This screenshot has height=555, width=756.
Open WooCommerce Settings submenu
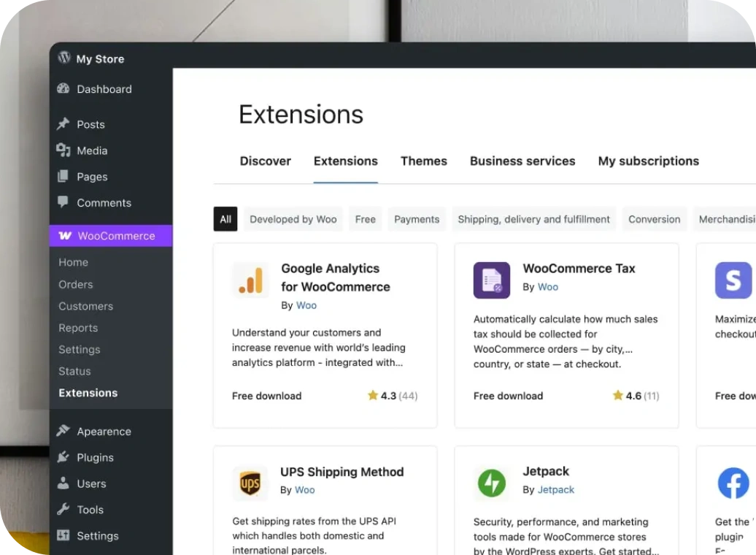tap(80, 349)
